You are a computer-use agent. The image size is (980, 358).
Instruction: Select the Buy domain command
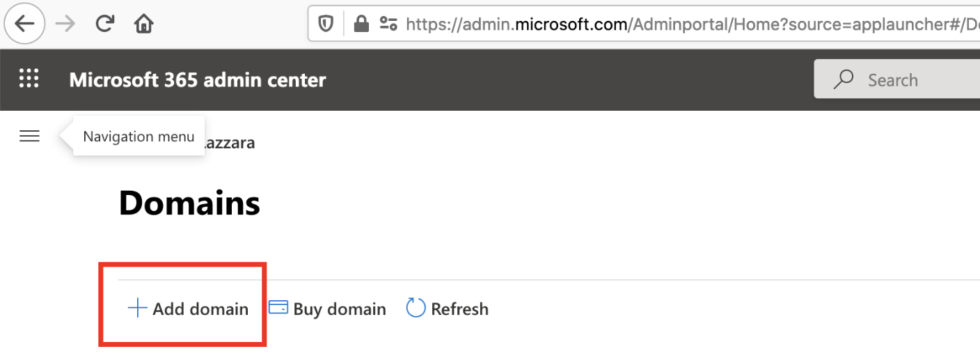[x=339, y=309]
